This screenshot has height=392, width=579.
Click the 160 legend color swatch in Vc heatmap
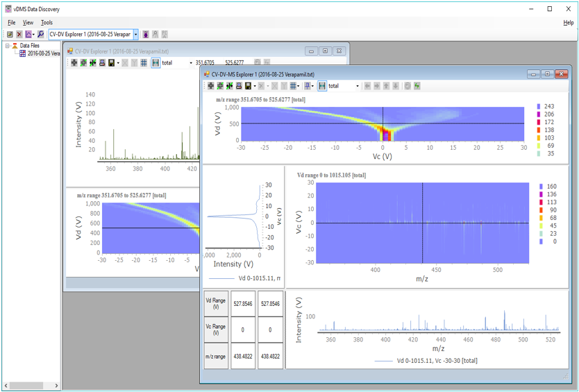(x=541, y=187)
